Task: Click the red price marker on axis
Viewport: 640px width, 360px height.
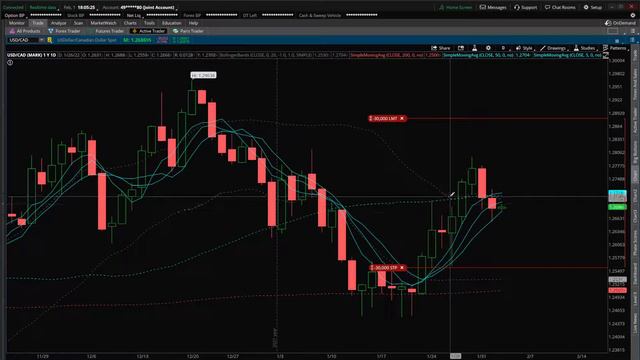Action: [x=617, y=290]
